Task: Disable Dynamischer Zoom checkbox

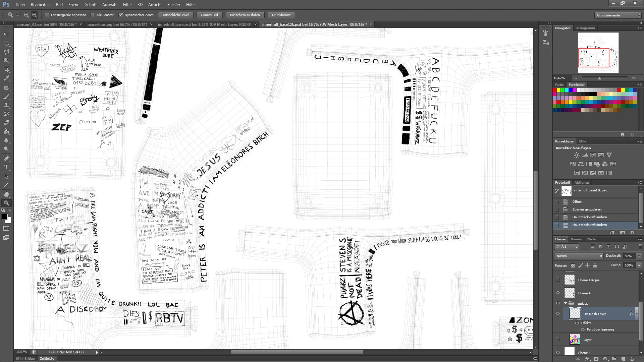Action: click(x=121, y=15)
